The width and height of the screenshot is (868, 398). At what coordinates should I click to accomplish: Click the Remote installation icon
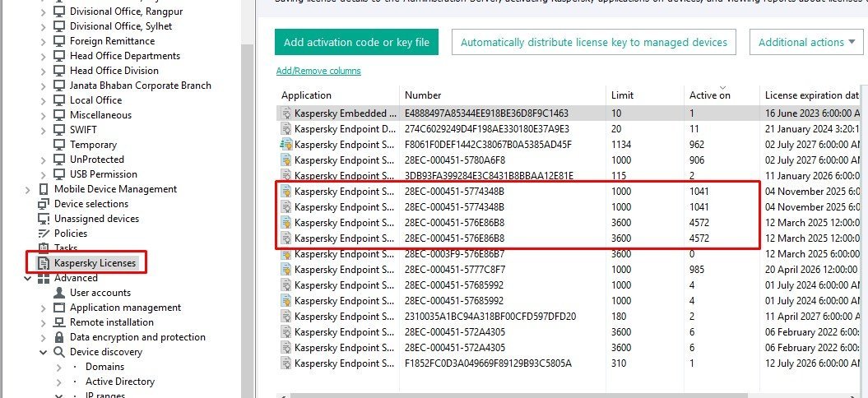59,322
